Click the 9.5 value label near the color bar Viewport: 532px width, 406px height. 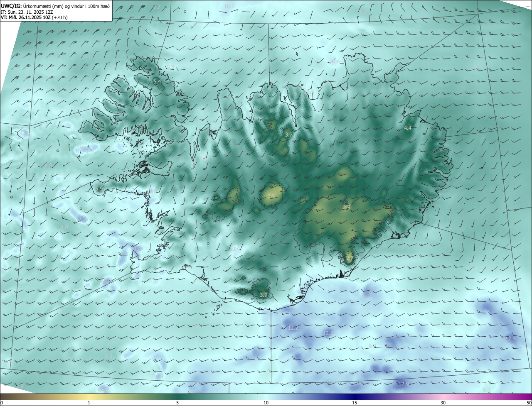click(486, 390)
